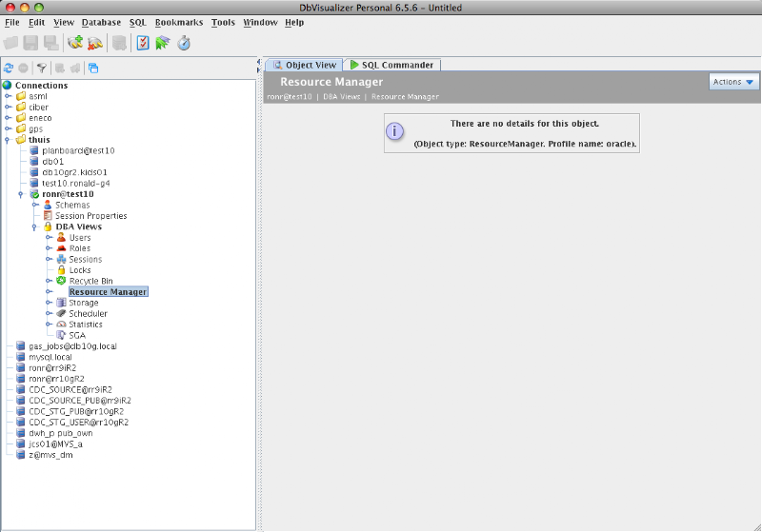Open the SQL menu

pos(137,22)
